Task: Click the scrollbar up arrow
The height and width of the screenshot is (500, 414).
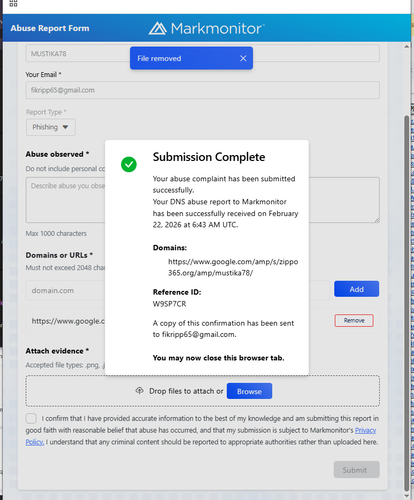Action: (x=406, y=46)
